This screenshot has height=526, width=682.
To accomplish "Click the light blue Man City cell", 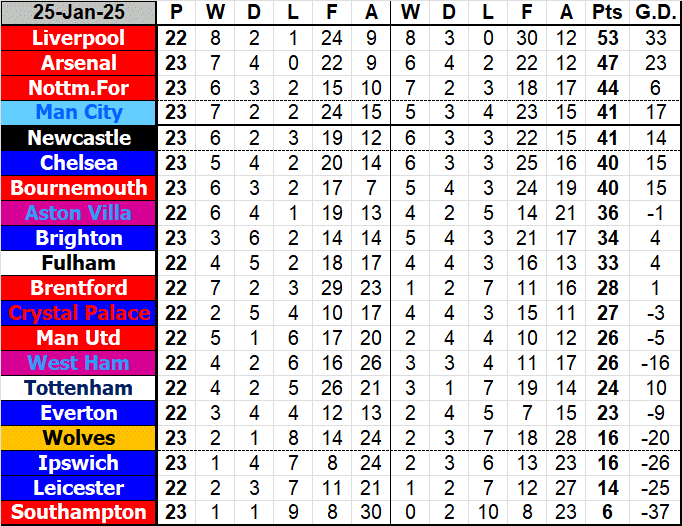I will click(79, 113).
